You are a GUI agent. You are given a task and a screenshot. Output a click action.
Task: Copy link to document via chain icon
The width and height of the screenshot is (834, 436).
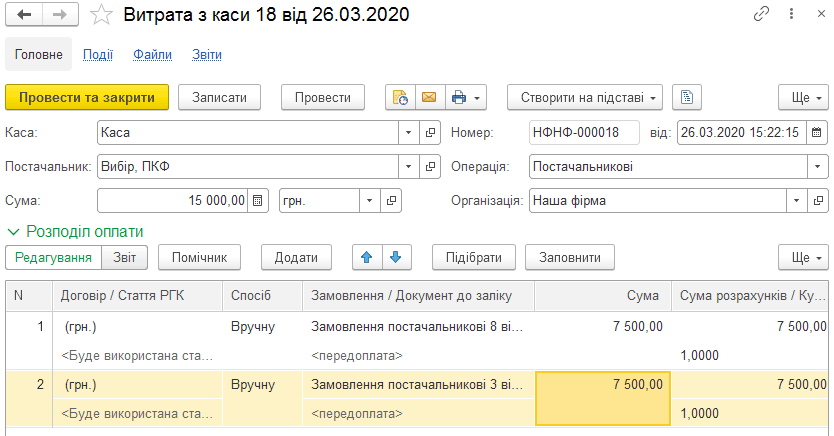tap(761, 14)
